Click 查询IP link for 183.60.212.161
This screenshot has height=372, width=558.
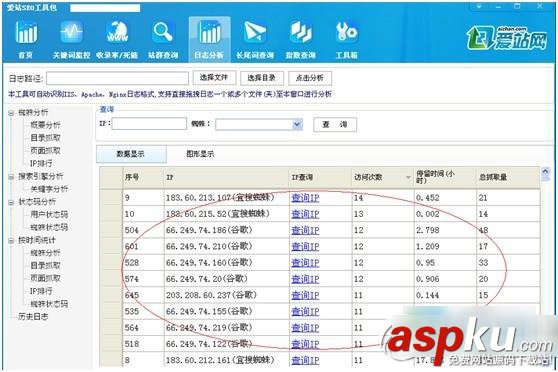click(305, 361)
